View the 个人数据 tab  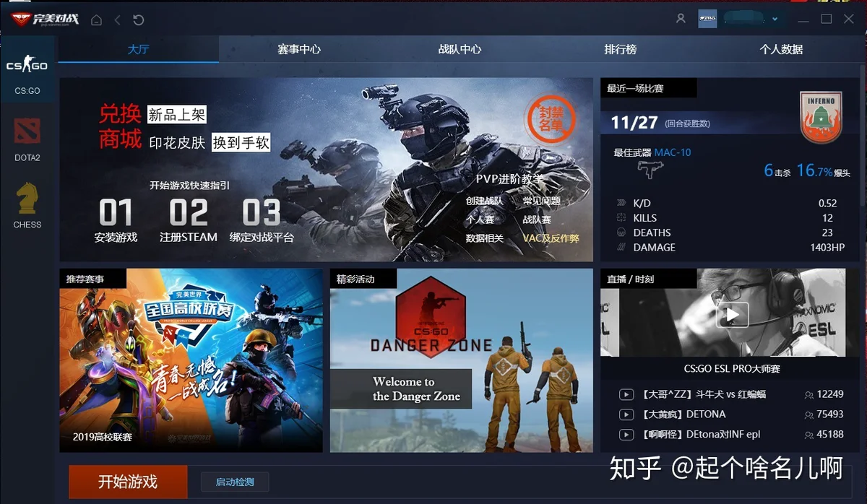pyautogui.click(x=781, y=49)
